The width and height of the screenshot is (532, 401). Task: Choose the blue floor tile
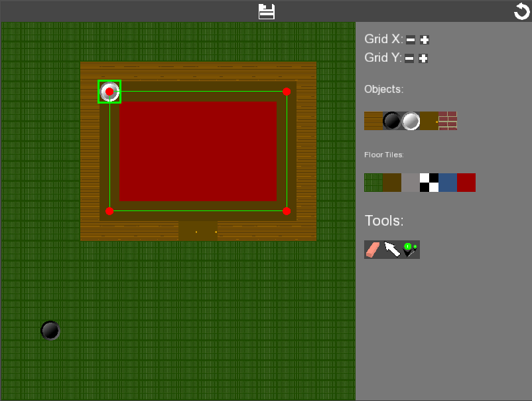tap(448, 183)
